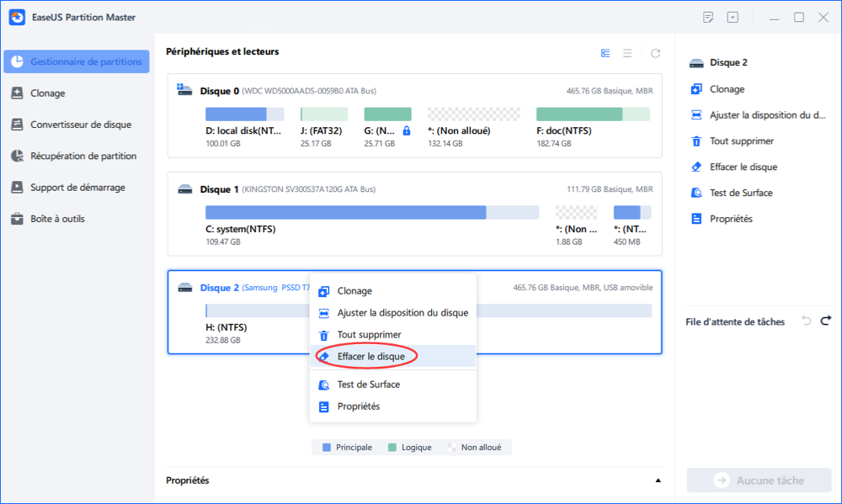The height and width of the screenshot is (504, 842).
Task: Select C: system(NTFS) partition bar
Action: (372, 212)
